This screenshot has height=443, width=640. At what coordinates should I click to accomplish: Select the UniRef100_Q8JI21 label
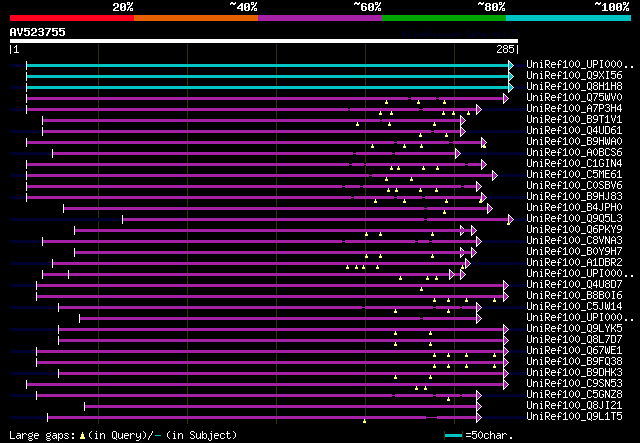(574, 406)
